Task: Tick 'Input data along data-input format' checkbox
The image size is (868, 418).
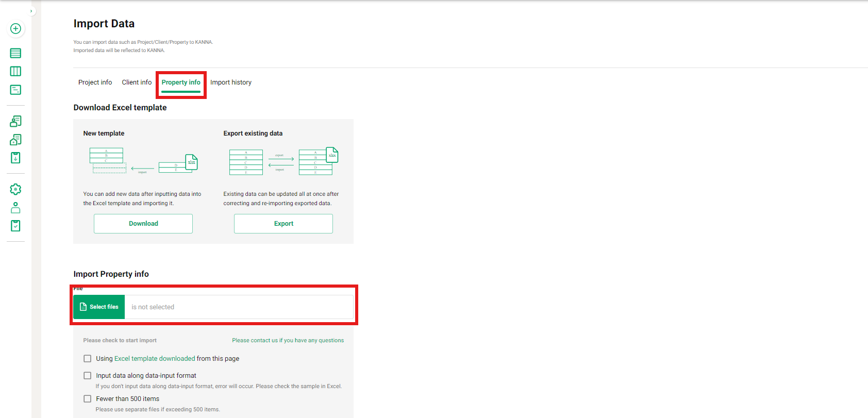Action: 88,376
